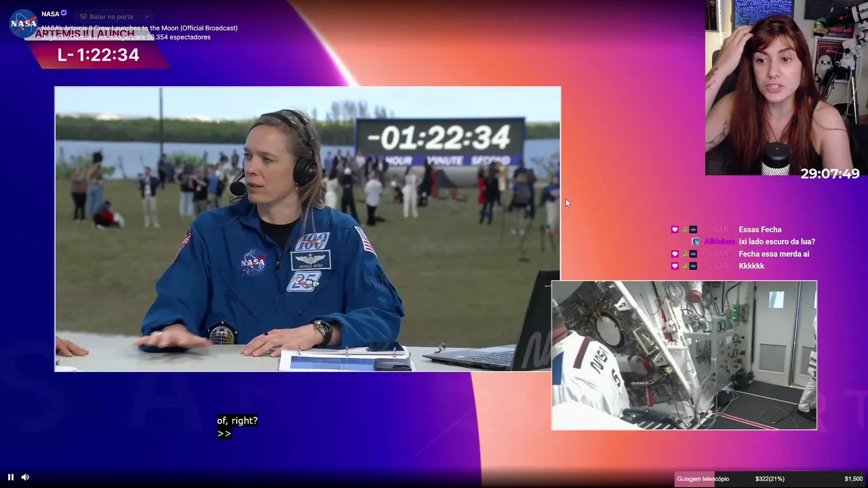Open the NASA channel name link

pyautogui.click(x=50, y=14)
